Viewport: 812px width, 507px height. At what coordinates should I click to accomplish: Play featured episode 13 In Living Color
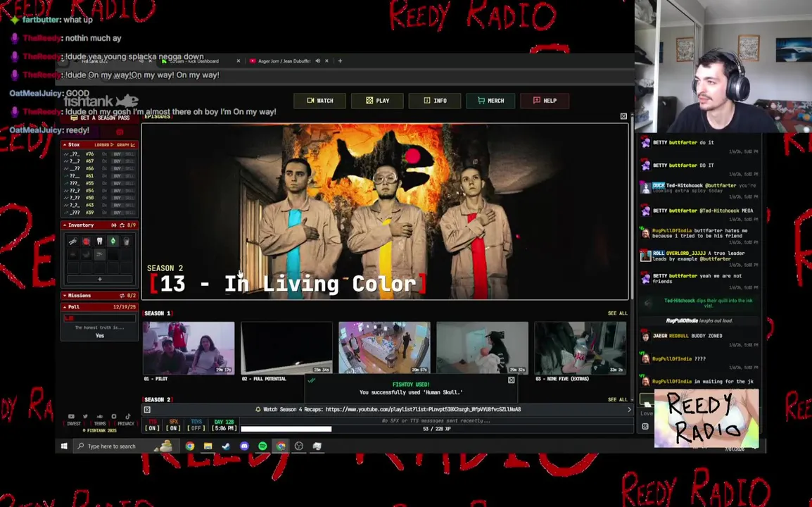click(x=385, y=211)
